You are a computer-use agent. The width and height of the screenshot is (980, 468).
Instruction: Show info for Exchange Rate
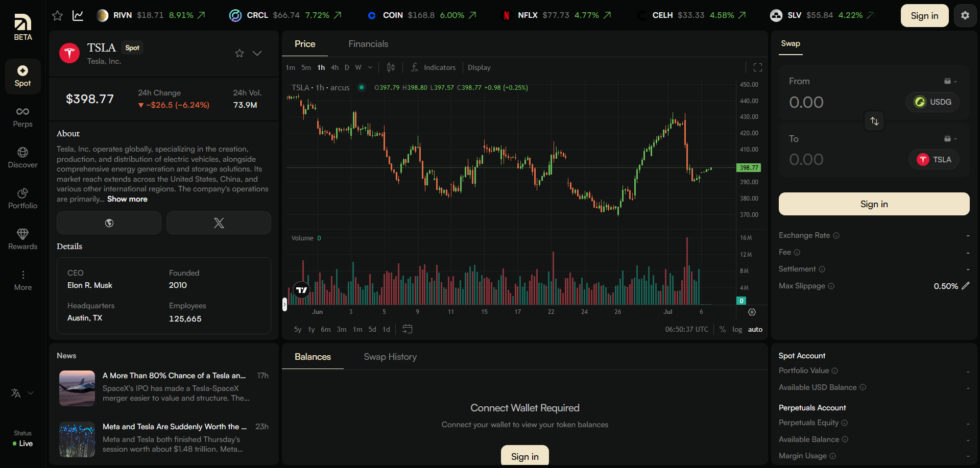[x=836, y=235]
